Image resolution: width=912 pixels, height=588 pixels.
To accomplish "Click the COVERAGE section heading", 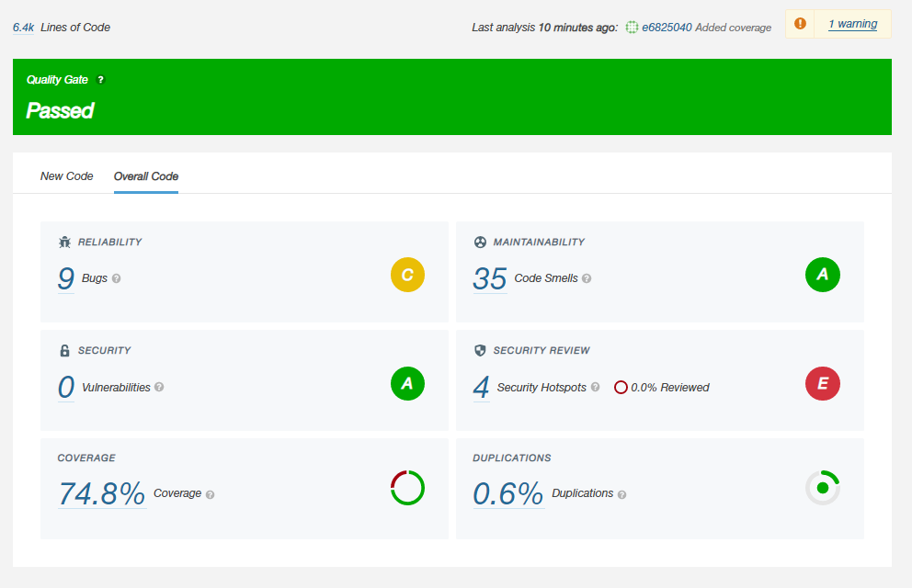I will click(x=86, y=458).
